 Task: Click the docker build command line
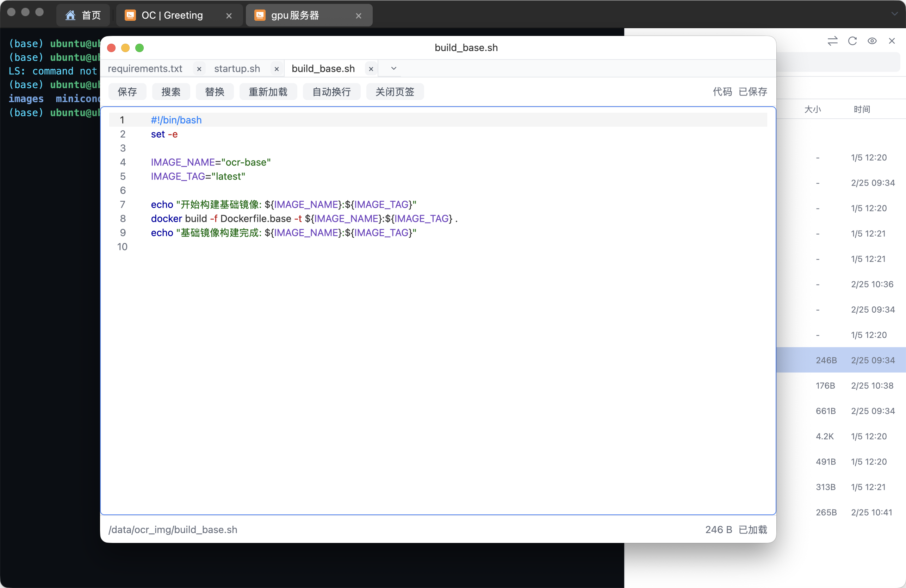pos(304,218)
